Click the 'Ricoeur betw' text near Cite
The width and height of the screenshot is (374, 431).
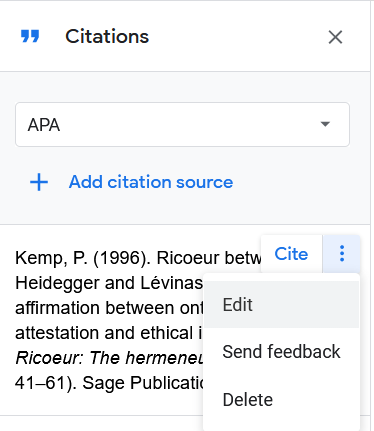(x=209, y=258)
